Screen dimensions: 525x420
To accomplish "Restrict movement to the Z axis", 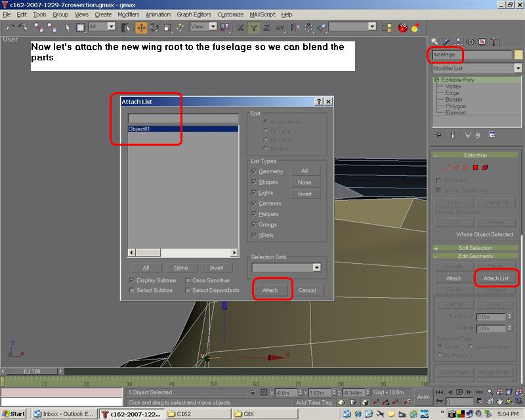I will point(266,28).
